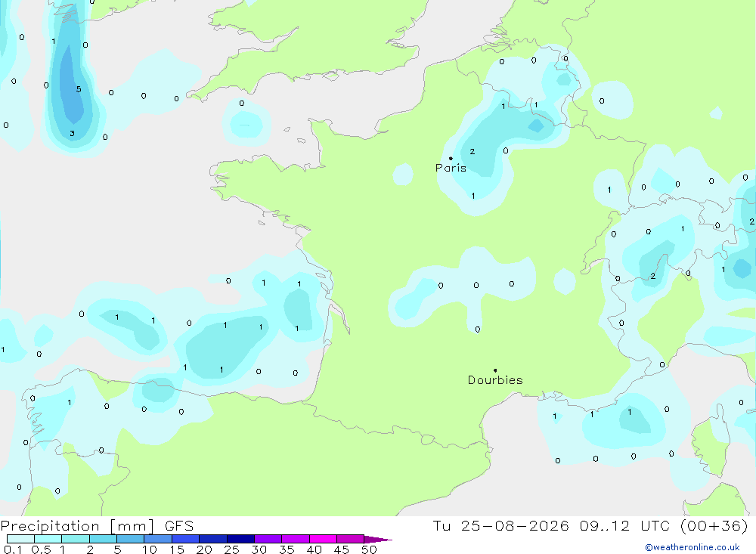Pick the 0.1–0.5 mm legend swatch
This screenshot has width=756, height=554.
point(20,539)
